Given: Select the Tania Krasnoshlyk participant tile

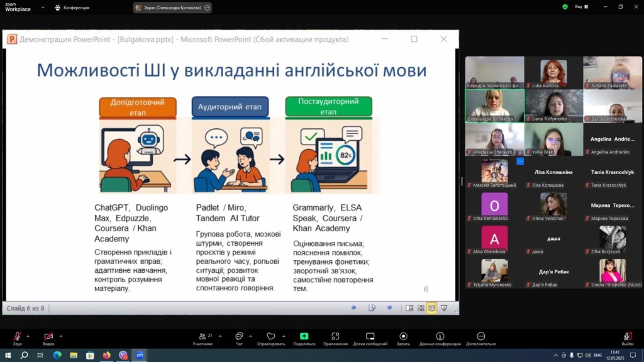Looking at the screenshot, I should (x=613, y=172).
